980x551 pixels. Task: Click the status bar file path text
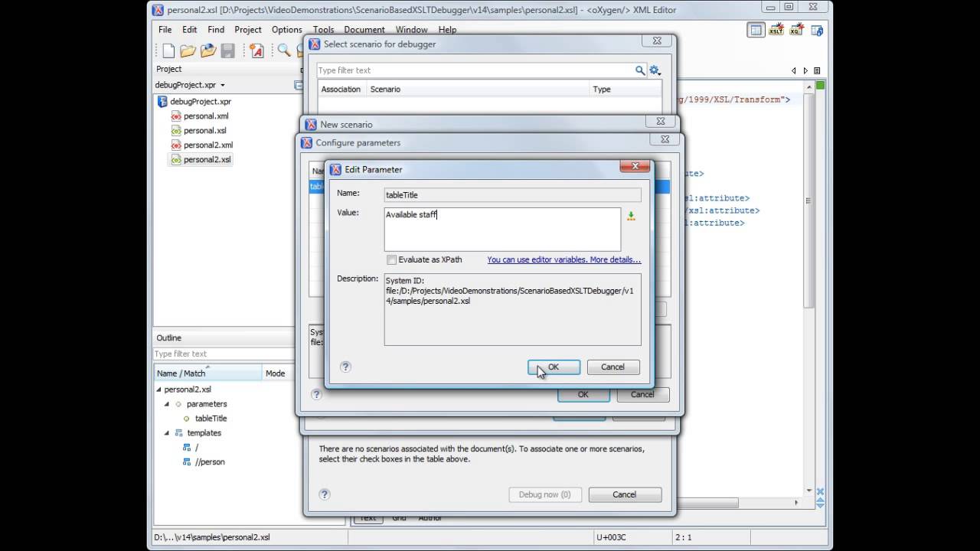214,537
